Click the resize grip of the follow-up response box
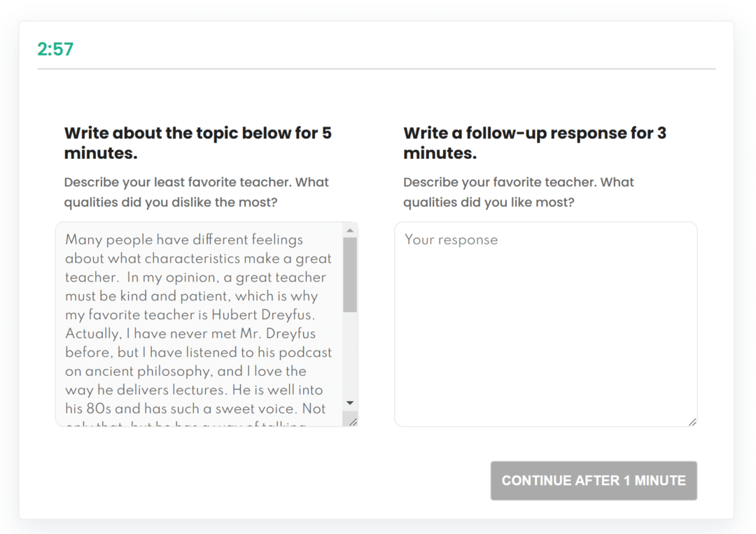Screen dimensions: 756x534 [x=692, y=421]
